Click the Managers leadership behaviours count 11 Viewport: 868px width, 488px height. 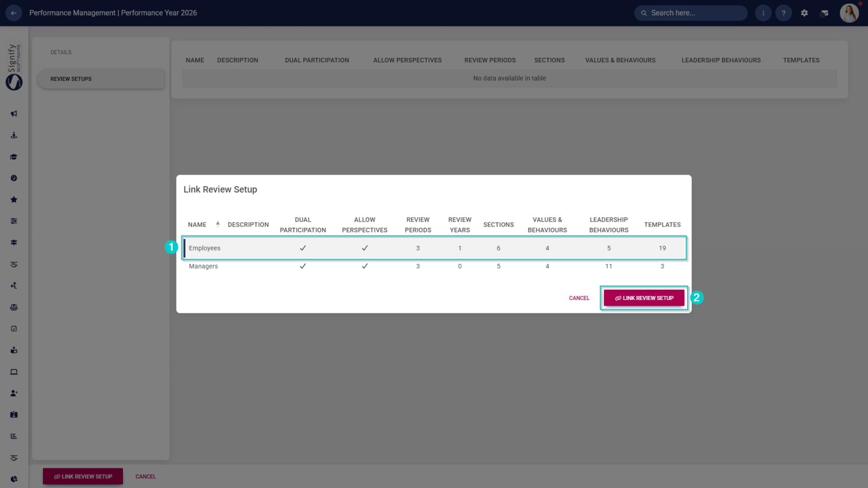coord(609,266)
